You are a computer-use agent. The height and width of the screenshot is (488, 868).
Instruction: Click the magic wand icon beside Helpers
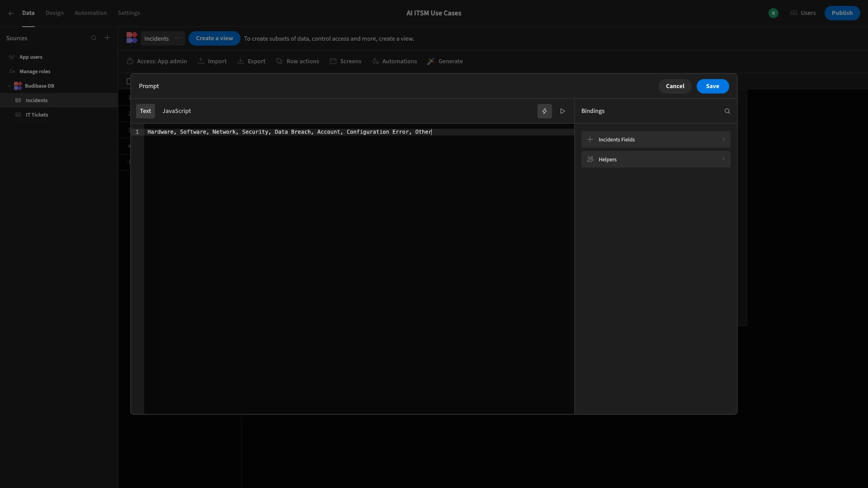(590, 160)
